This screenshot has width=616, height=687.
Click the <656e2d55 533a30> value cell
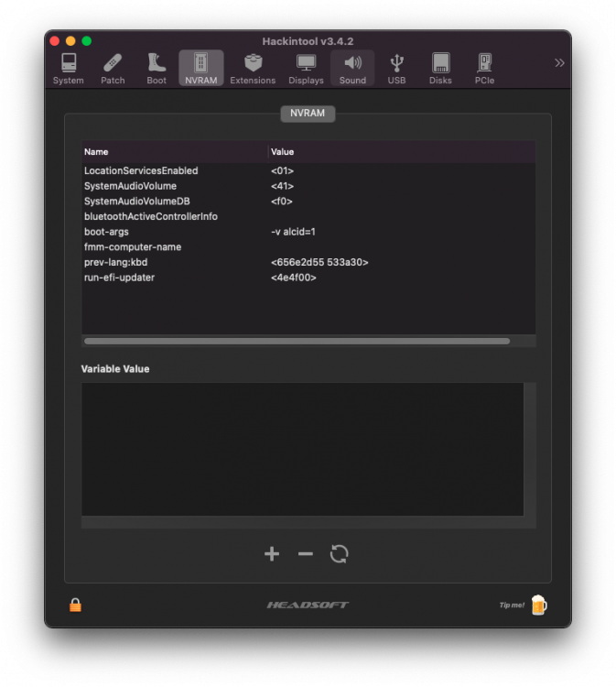(x=319, y=262)
